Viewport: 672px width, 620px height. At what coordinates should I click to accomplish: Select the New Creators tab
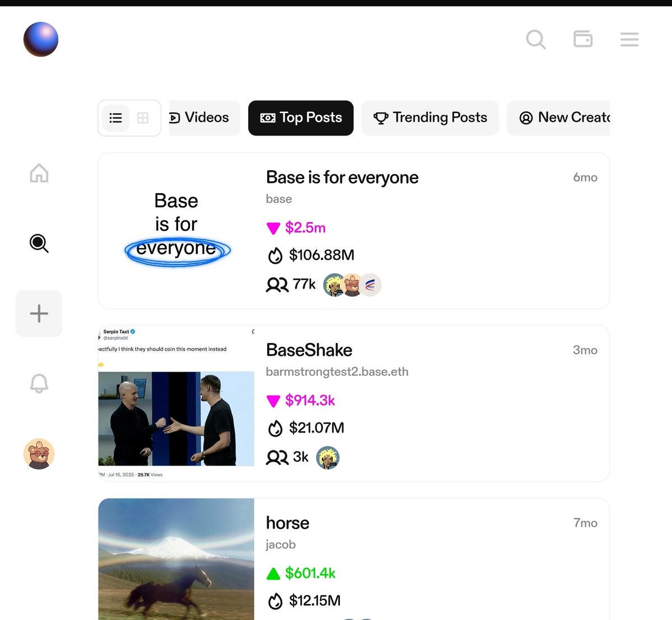point(558,118)
